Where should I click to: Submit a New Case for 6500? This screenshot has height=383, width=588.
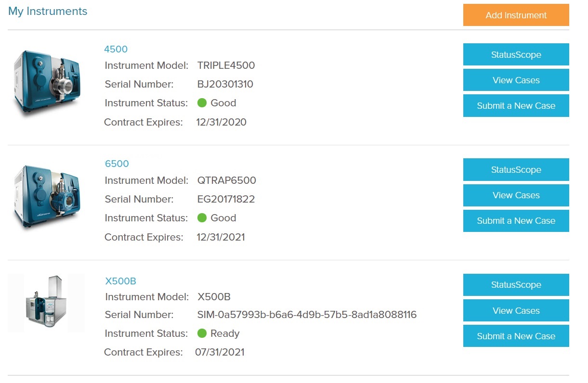click(x=516, y=221)
